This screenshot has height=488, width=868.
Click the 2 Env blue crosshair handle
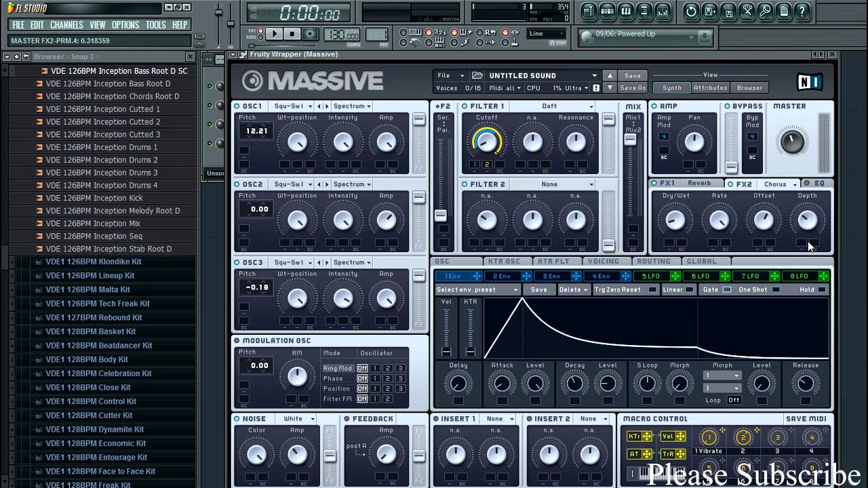(x=526, y=276)
